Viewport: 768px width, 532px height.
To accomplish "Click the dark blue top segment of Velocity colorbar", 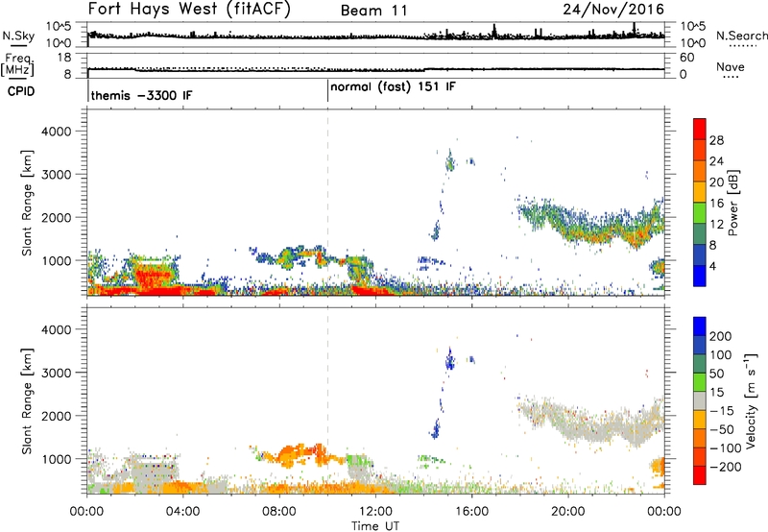I will [700, 326].
